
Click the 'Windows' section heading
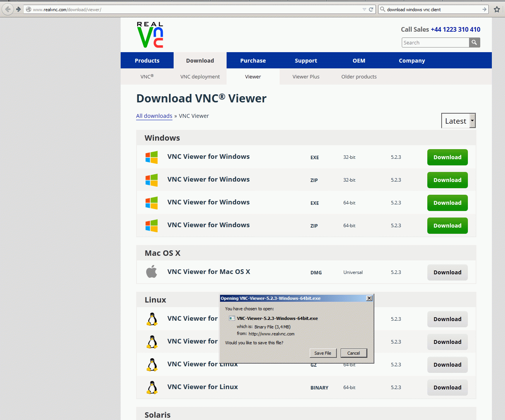click(x=162, y=138)
